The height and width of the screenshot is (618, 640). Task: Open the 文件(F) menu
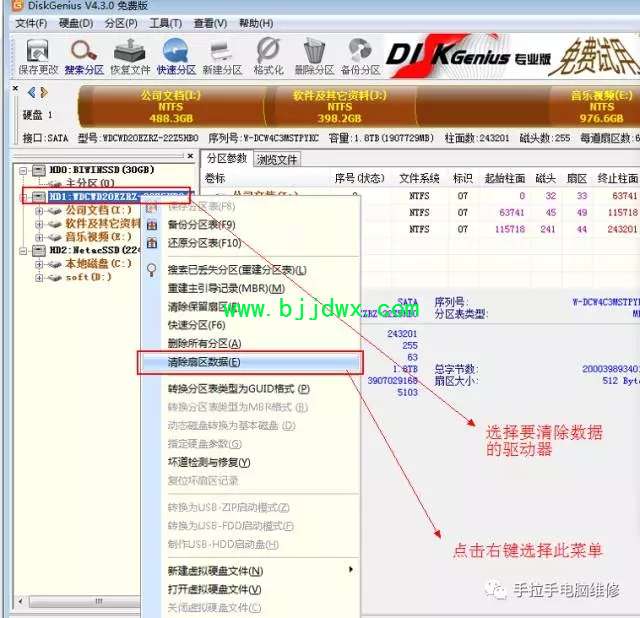pos(31,23)
